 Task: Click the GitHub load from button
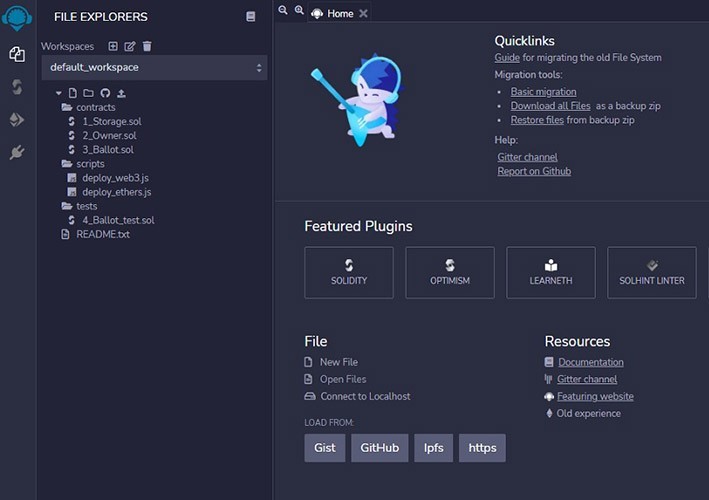[379, 448]
